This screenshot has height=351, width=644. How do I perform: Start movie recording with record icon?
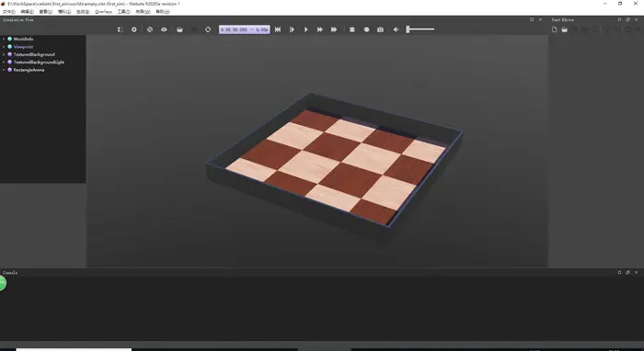coord(366,29)
